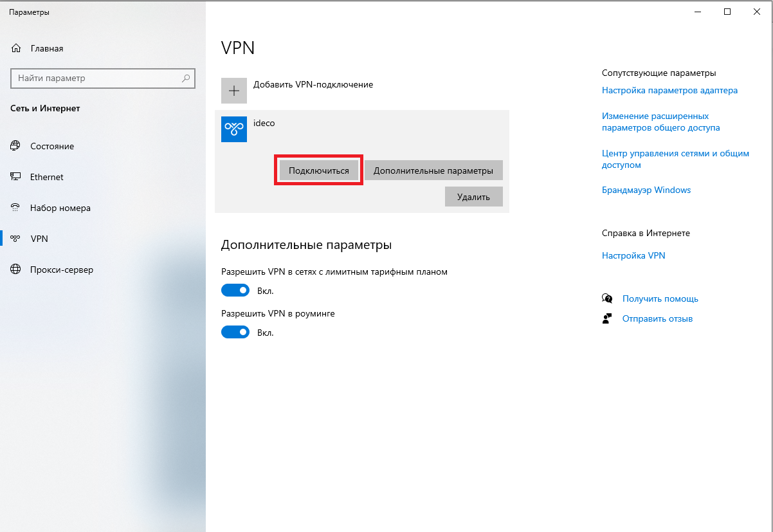Click the magnifier icon in search box
773x532 pixels.
click(186, 78)
